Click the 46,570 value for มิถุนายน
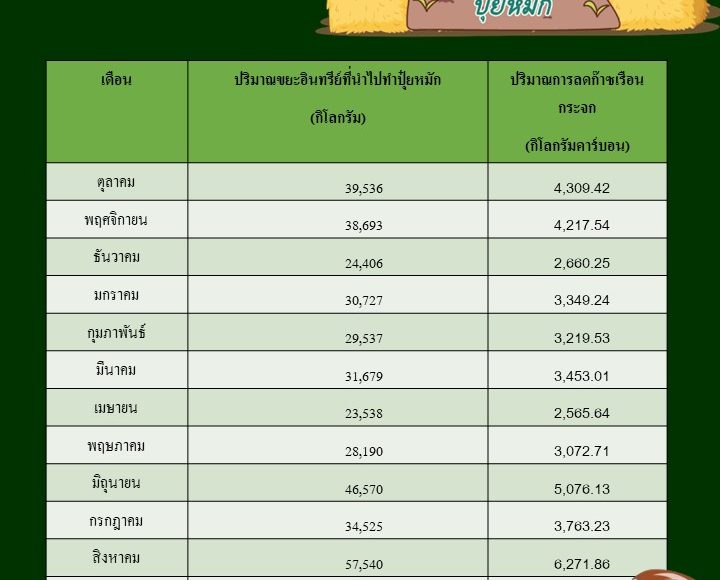 364,490
